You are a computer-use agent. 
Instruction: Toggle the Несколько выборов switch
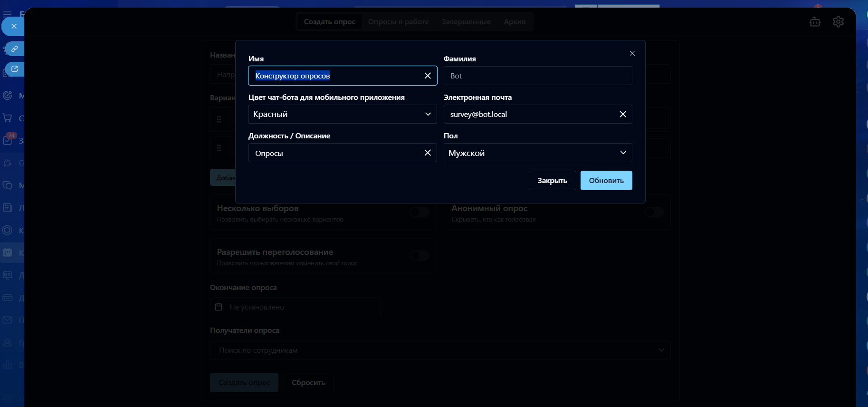point(420,212)
